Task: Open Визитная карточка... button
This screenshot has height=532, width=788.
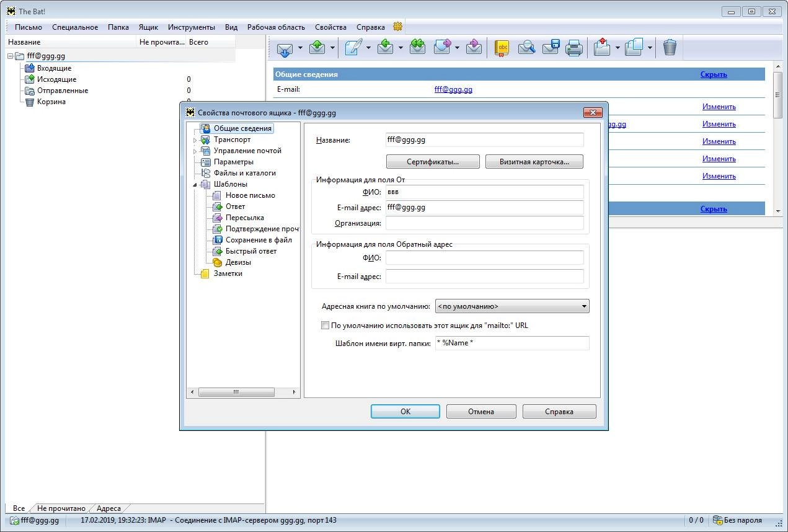Action: pos(534,162)
